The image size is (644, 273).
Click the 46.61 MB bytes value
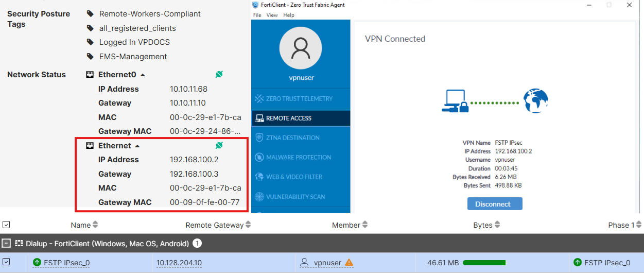(443, 263)
